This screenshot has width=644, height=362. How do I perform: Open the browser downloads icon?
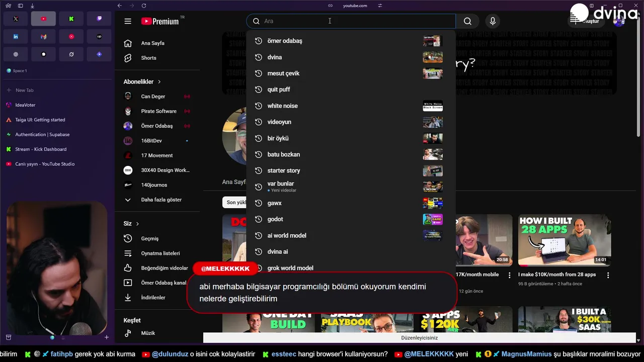pos(32,6)
